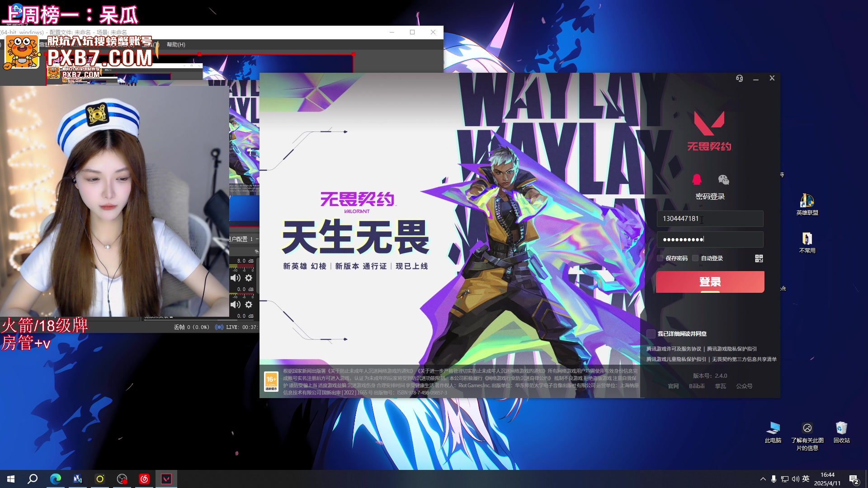This screenshot has height=488, width=868.
Task: Select the WeChat login icon
Action: (723, 180)
